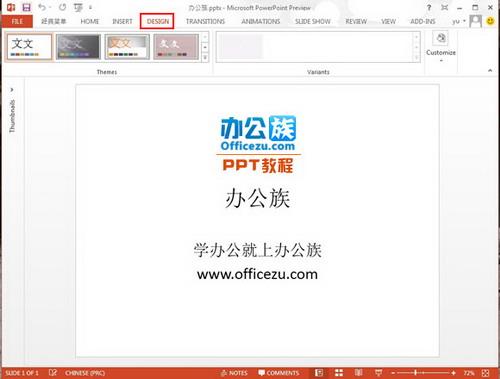Collapse the ribbon with the caret arrow
The image size is (500, 379).
click(x=490, y=70)
